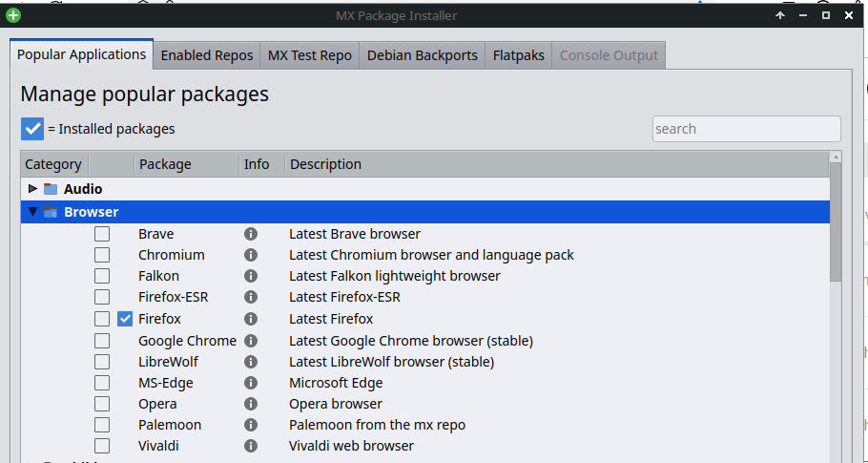Select the MS-Edge checkbox
868x463 pixels.
[x=102, y=383]
